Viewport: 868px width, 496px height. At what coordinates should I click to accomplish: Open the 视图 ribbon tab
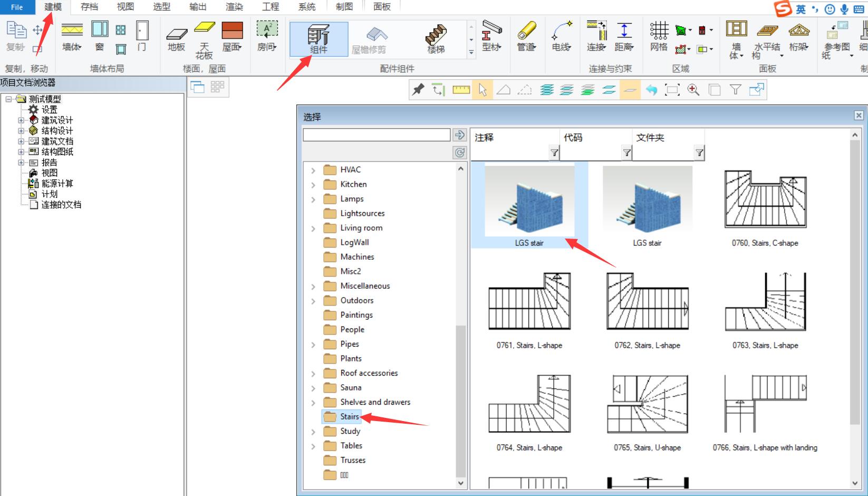pos(126,7)
